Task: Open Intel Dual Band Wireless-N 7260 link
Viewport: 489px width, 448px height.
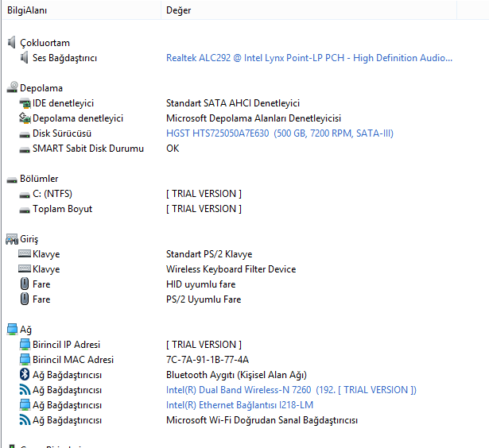Action: (291, 390)
